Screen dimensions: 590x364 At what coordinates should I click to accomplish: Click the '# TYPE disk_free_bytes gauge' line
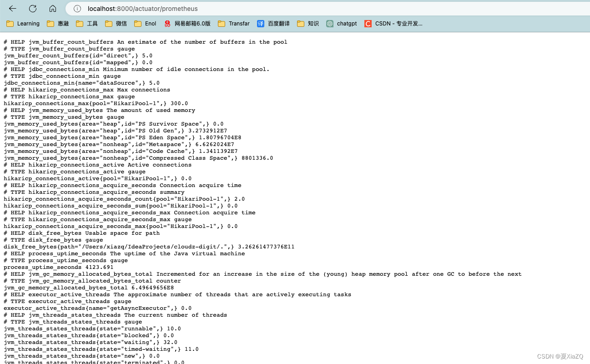(53, 240)
